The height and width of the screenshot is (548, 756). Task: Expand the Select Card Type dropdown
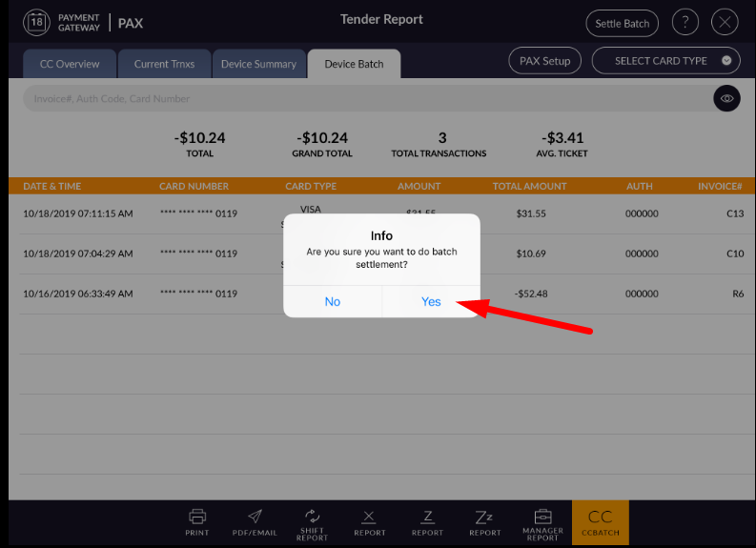coord(665,61)
